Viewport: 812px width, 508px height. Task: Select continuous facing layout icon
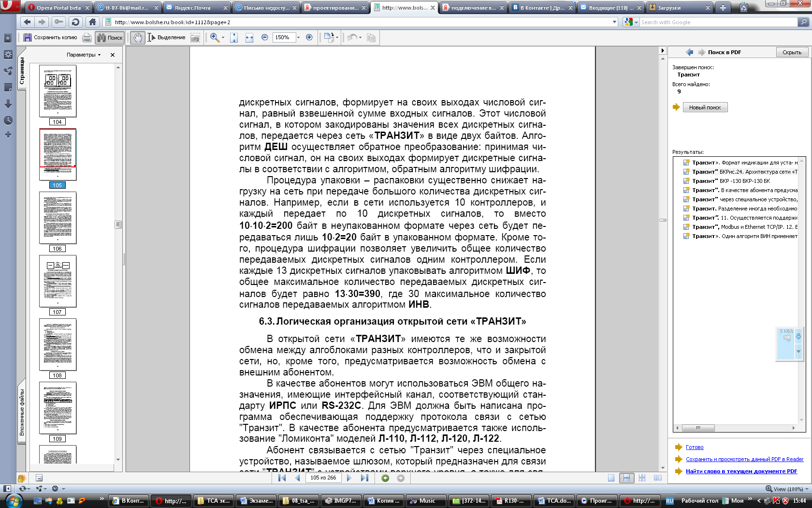pyautogui.click(x=642, y=478)
